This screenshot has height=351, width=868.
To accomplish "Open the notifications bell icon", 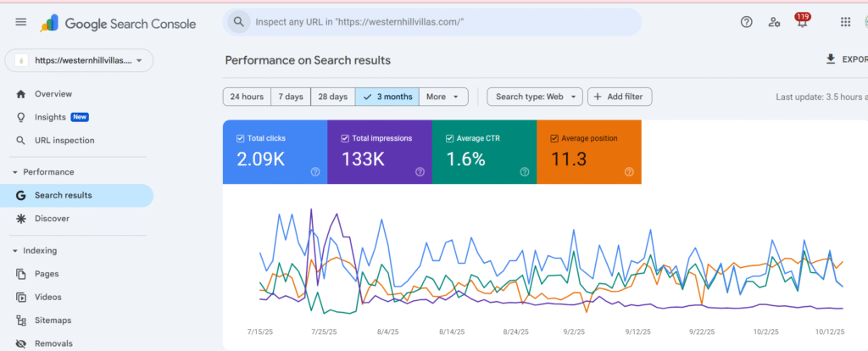I will coord(801,23).
